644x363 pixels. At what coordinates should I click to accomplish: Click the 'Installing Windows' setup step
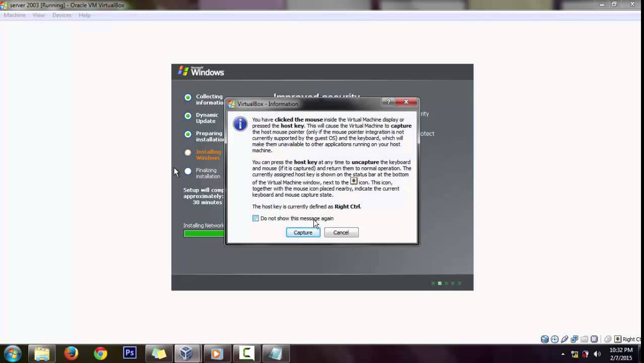tap(208, 155)
